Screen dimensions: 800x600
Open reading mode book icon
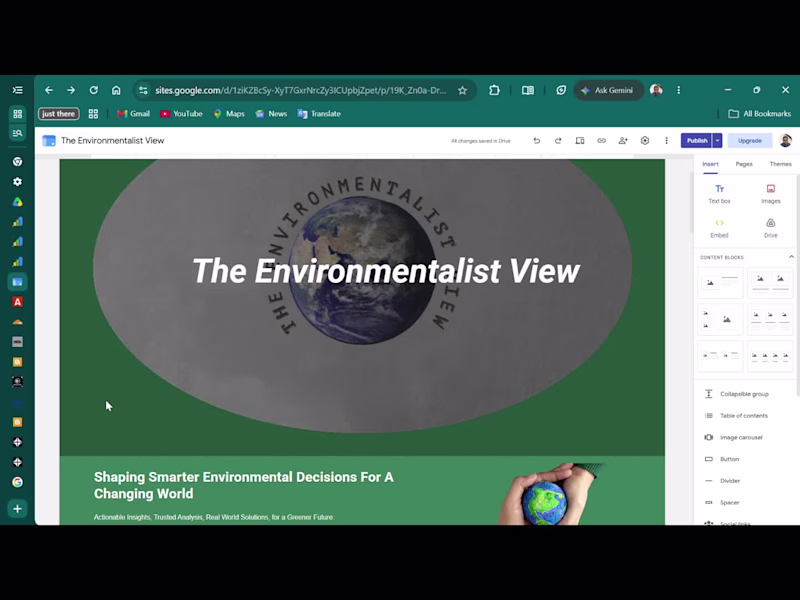click(528, 90)
